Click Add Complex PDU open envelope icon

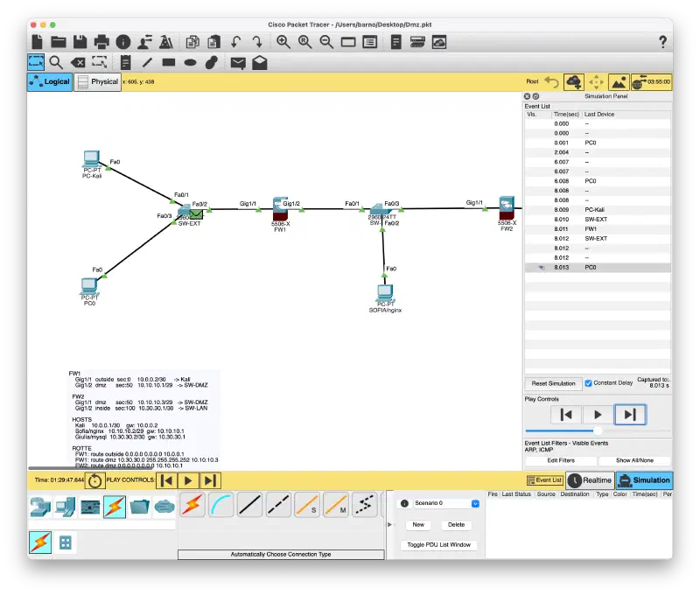point(259,62)
